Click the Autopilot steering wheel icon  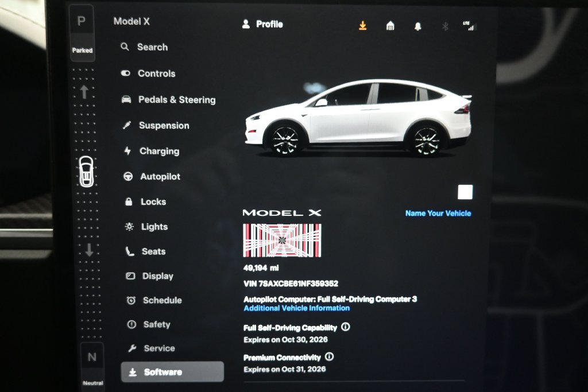tap(128, 176)
